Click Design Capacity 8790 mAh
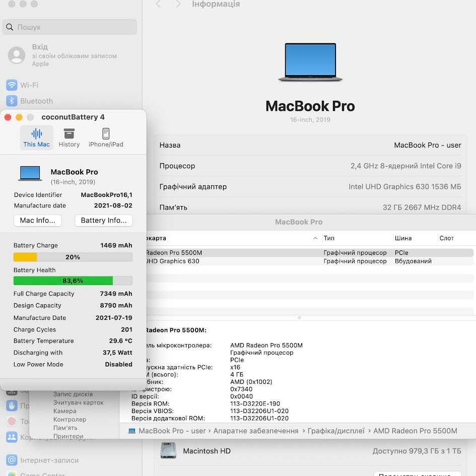 73,305
